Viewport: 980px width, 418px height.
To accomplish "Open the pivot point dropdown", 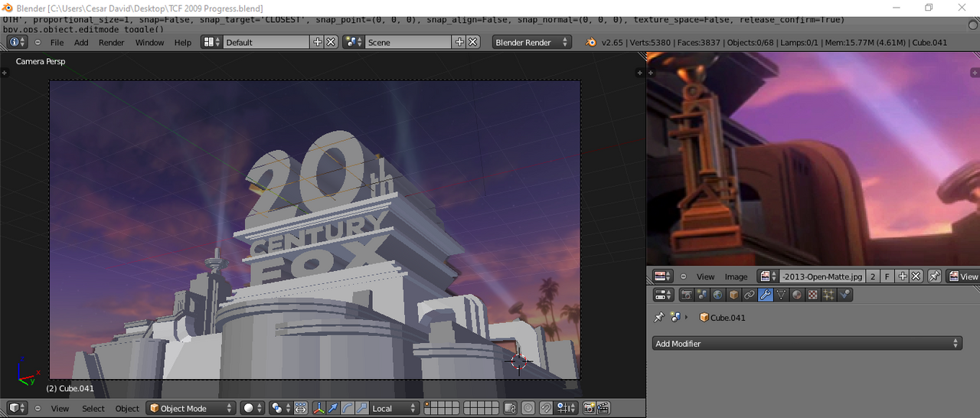I will (280, 408).
